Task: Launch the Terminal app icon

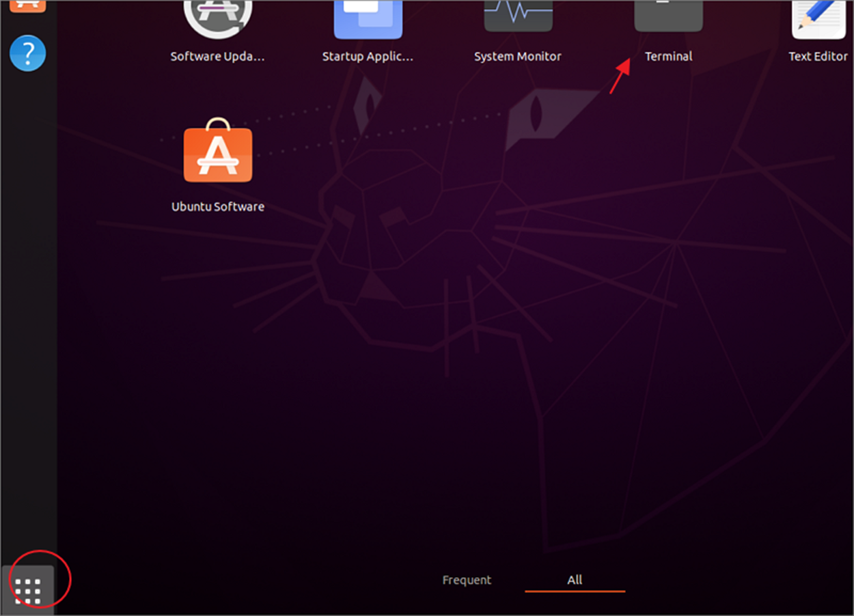Action: 668,16
